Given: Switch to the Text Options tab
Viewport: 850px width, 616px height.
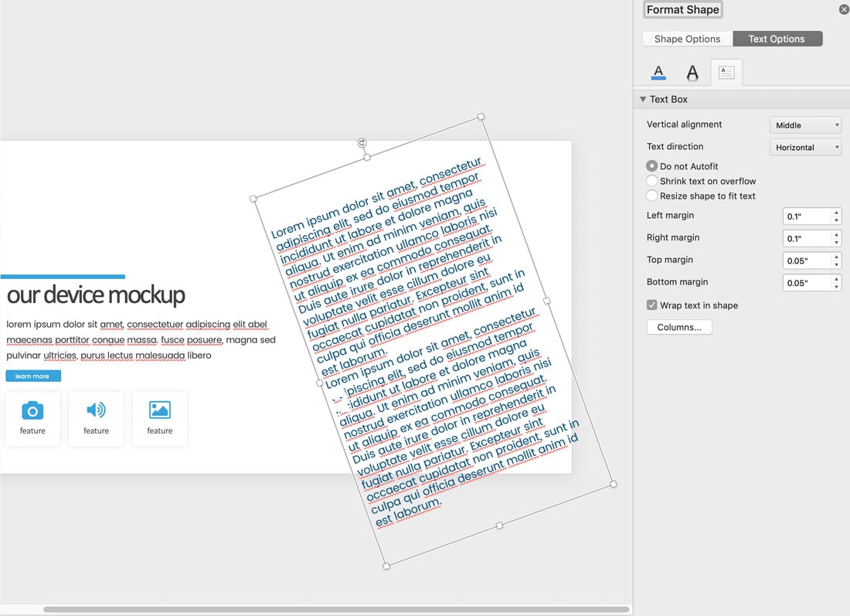Looking at the screenshot, I should pos(777,39).
